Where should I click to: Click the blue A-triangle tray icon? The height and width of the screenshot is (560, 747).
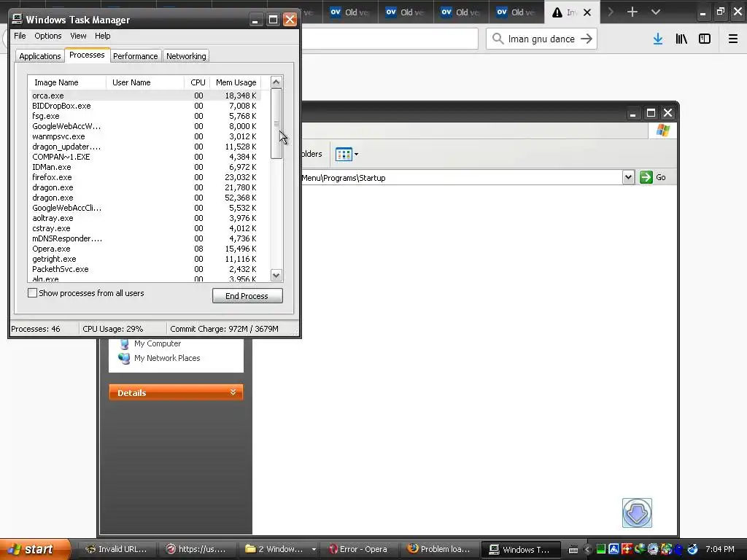pyautogui.click(x=614, y=550)
